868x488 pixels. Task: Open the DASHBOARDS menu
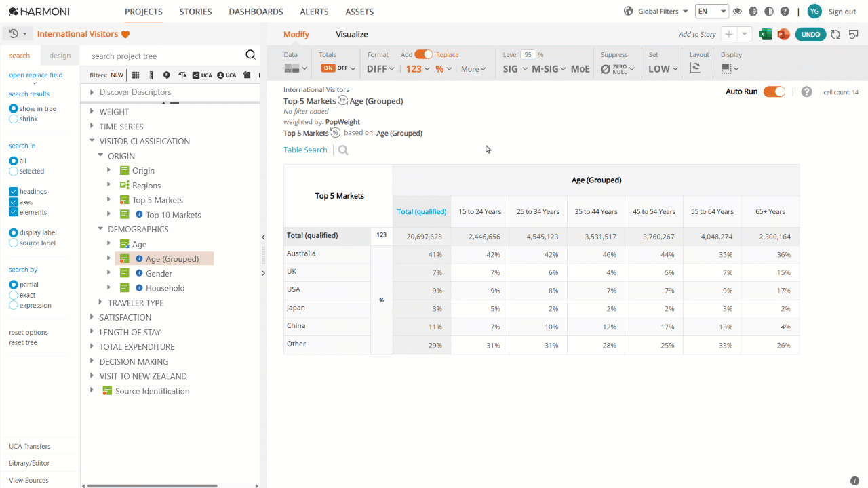[x=256, y=12]
